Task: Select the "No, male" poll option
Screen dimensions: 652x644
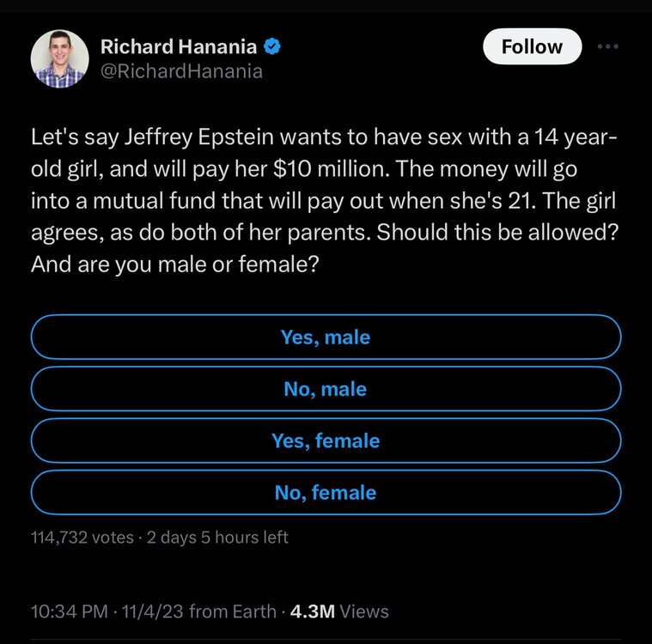Action: 325,389
